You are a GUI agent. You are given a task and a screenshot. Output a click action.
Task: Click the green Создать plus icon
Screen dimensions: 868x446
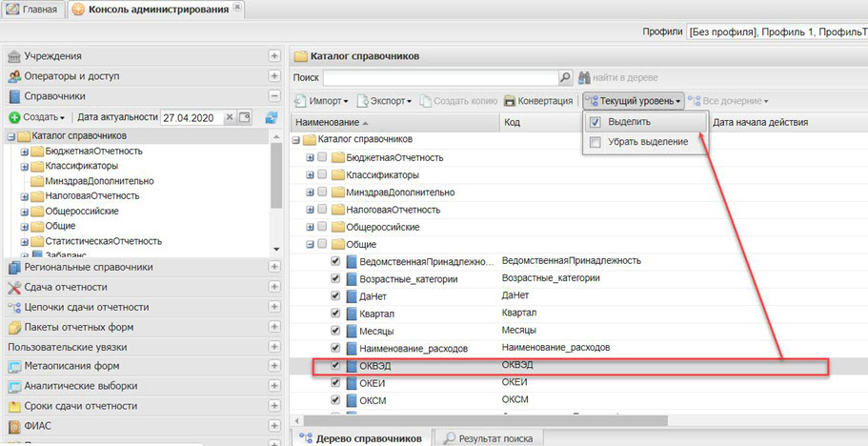14,117
